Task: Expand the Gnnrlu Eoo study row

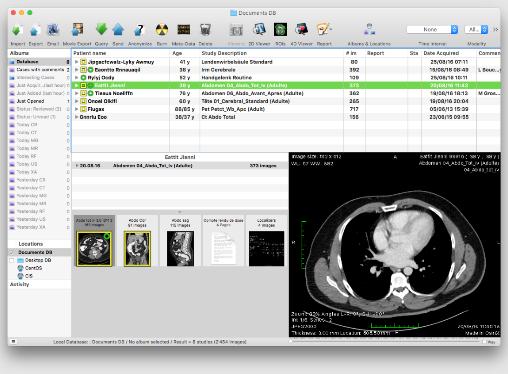Action: point(77,117)
